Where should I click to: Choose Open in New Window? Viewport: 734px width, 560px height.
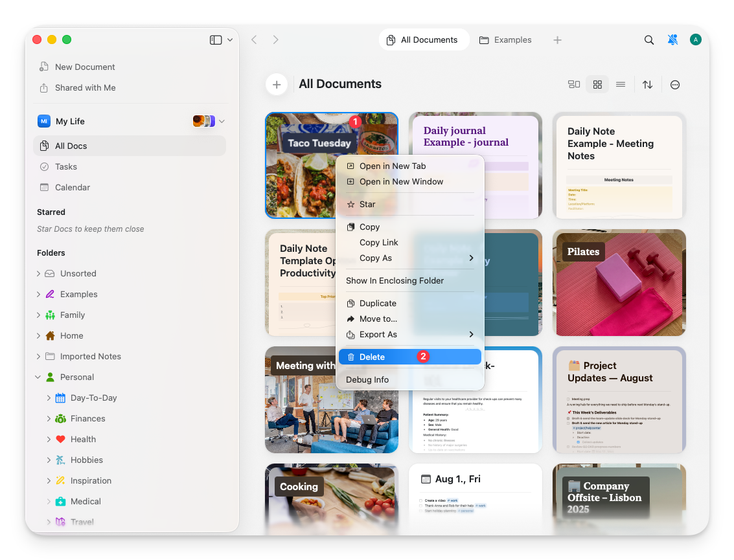click(410, 181)
